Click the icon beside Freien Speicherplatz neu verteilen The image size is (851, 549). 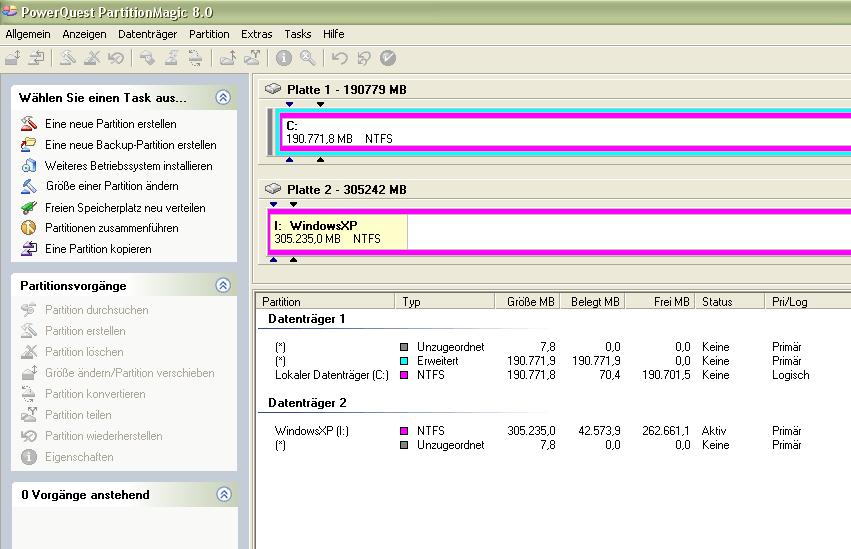[x=29, y=207]
